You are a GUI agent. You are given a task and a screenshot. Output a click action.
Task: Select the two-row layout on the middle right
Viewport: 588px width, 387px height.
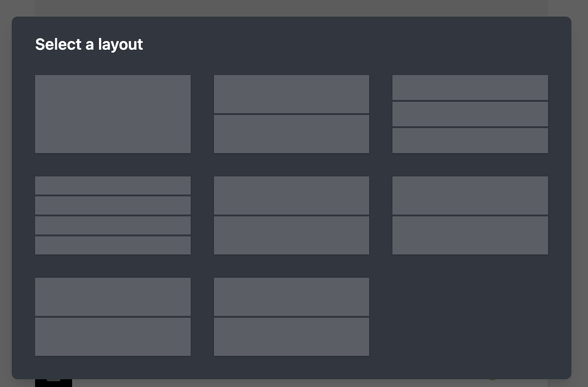pos(470,215)
